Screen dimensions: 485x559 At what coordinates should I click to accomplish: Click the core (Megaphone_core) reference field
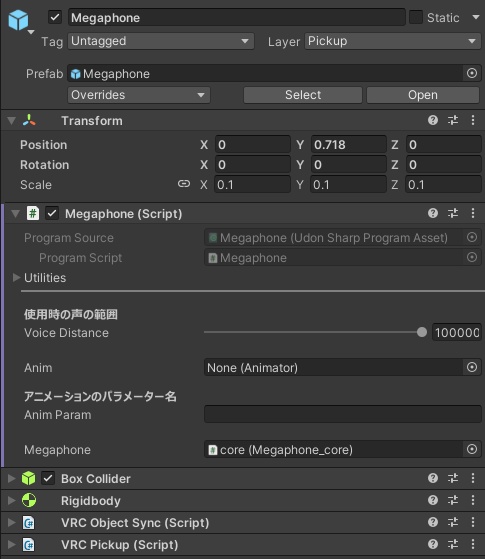click(x=333, y=450)
